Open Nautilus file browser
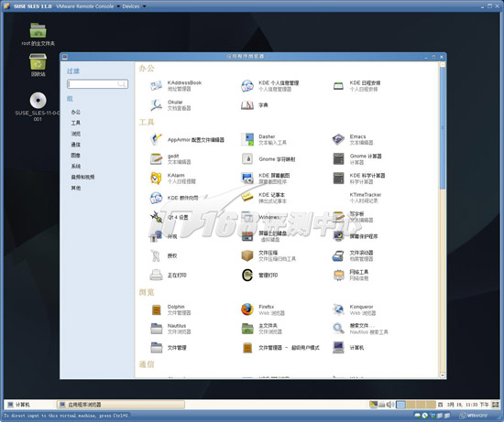Viewport: 504px width, 422px height. point(170,329)
